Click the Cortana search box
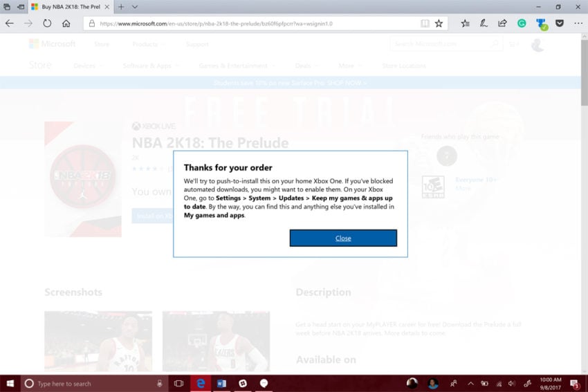The height and width of the screenshot is (392, 588). point(94,384)
